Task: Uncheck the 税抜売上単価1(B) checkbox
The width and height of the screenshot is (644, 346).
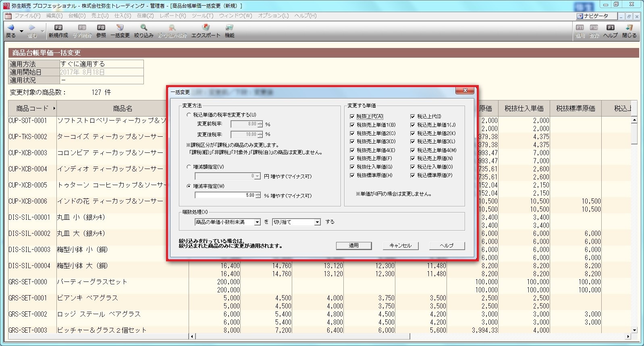Action: (x=352, y=125)
